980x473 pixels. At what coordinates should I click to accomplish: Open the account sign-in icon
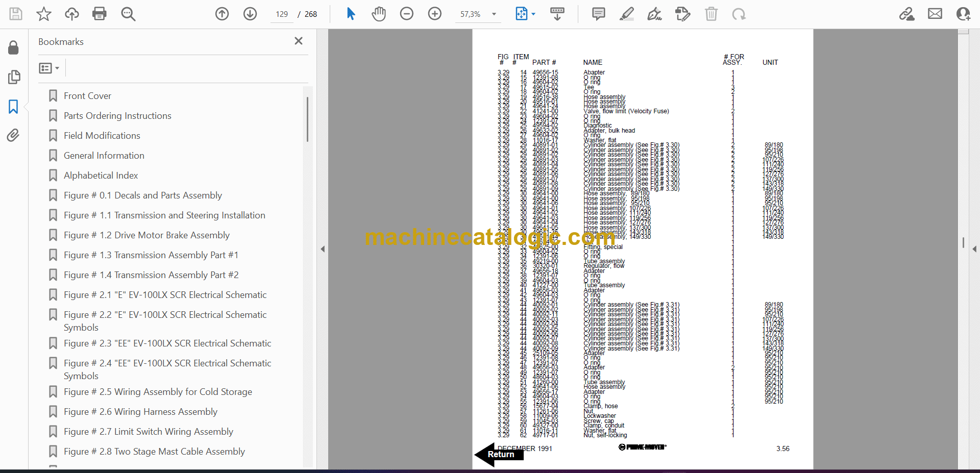click(x=963, y=14)
